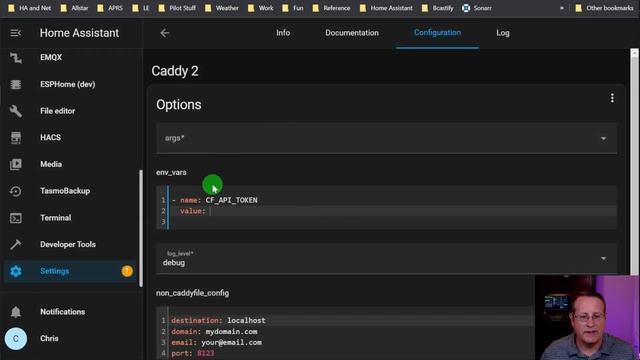The width and height of the screenshot is (640, 360).
Task: Open EMQX icon in sidebar
Action: point(16,58)
